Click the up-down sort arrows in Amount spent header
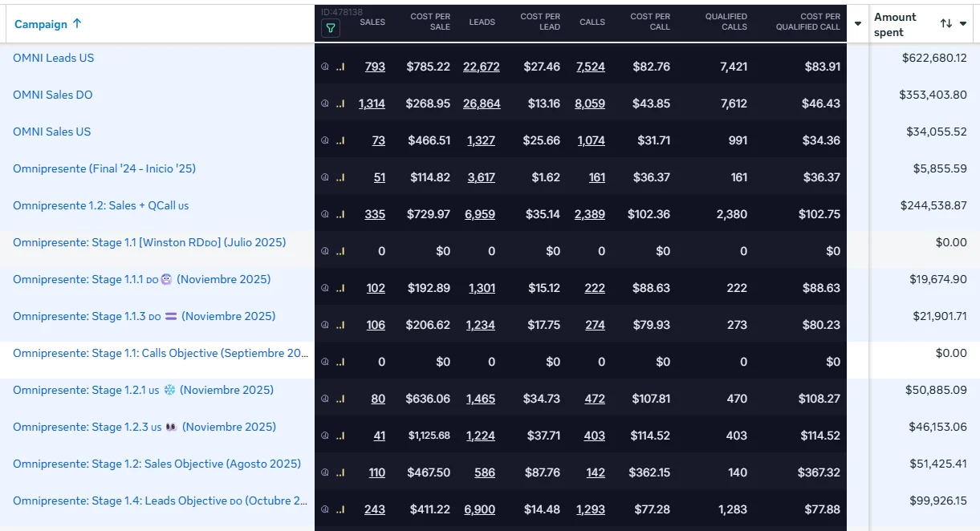The height and width of the screenshot is (531, 980). point(946,24)
